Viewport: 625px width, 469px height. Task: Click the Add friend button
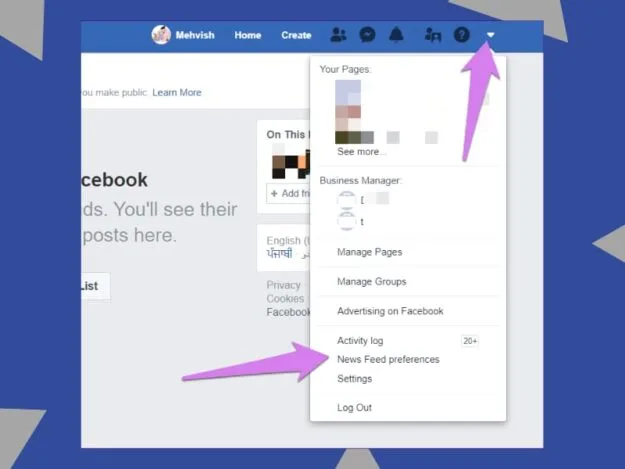(289, 194)
